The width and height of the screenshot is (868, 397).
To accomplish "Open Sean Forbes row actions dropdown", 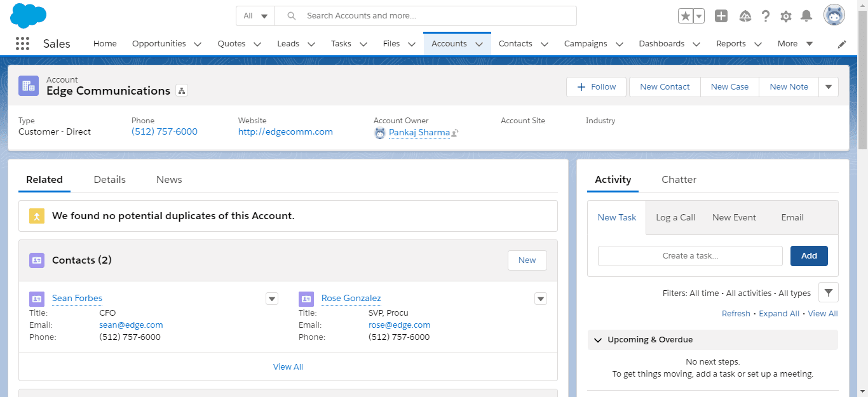I will tap(272, 299).
